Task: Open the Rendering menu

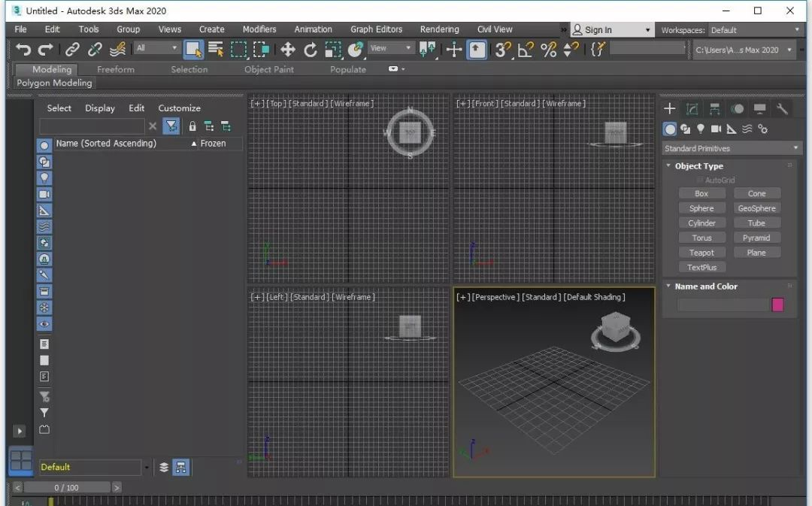Action: (439, 29)
